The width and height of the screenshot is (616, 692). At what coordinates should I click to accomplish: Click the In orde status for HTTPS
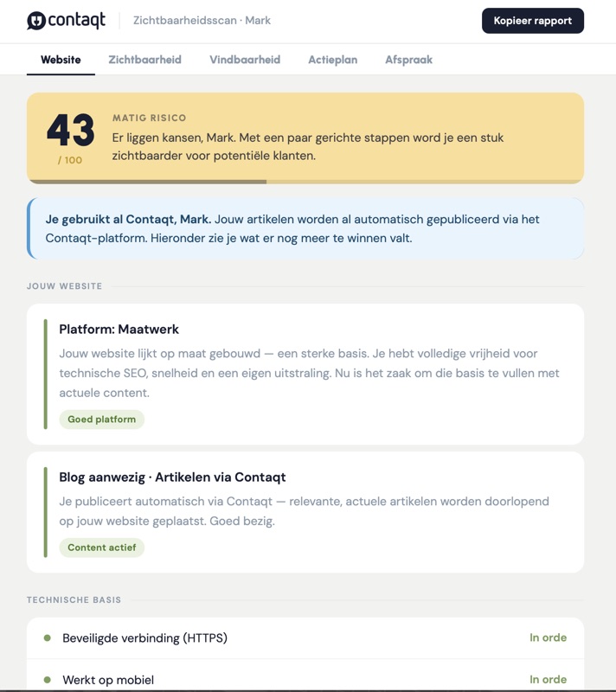click(548, 638)
